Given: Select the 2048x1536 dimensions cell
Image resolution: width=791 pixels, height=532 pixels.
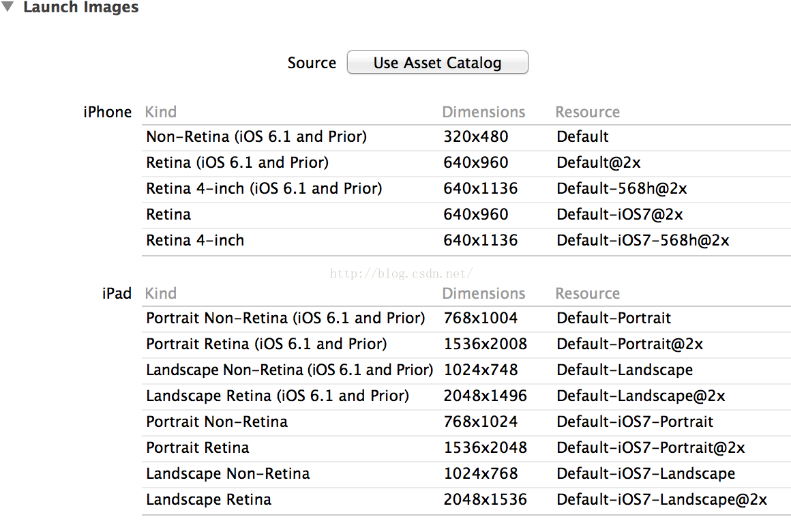Looking at the screenshot, I should [486, 499].
